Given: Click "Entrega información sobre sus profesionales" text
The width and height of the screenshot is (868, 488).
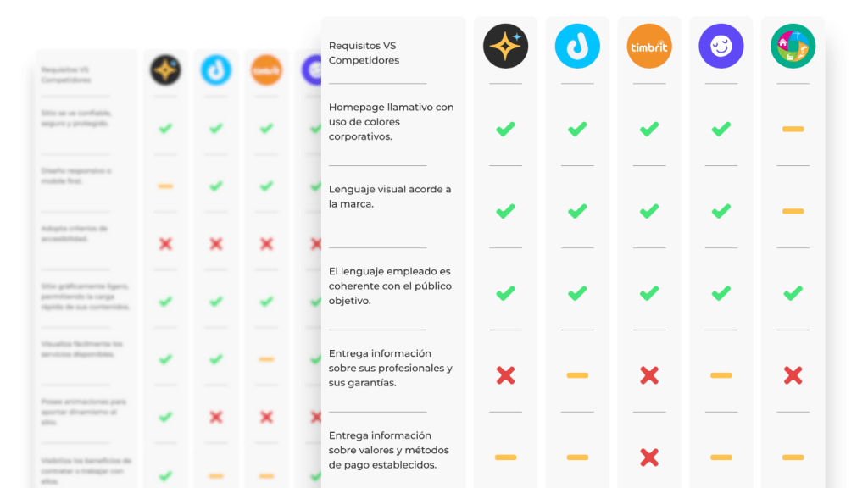Looking at the screenshot, I should click(390, 368).
